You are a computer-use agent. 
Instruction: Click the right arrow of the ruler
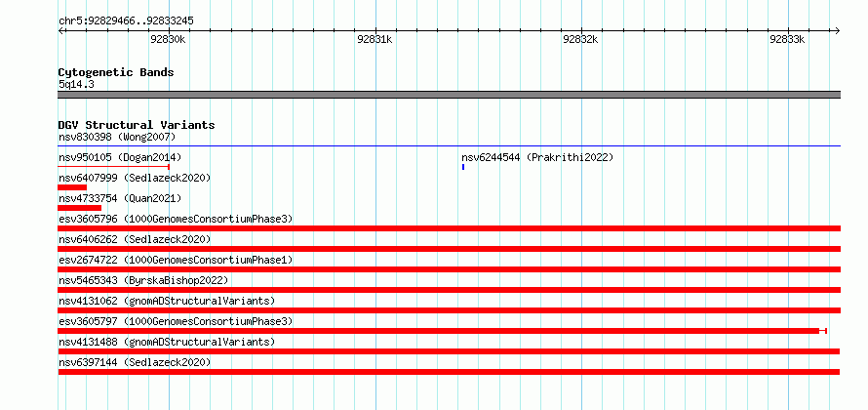point(837,30)
